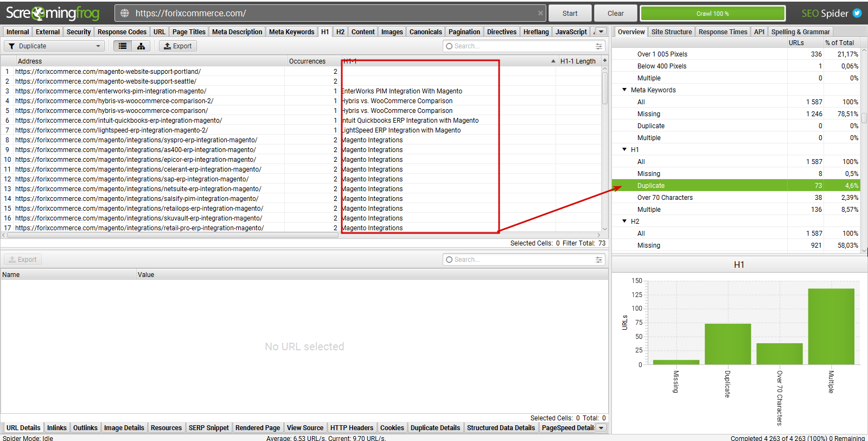This screenshot has width=868, height=441.
Task: Click the Duplicate bar in H1 chart
Action: tap(727, 344)
